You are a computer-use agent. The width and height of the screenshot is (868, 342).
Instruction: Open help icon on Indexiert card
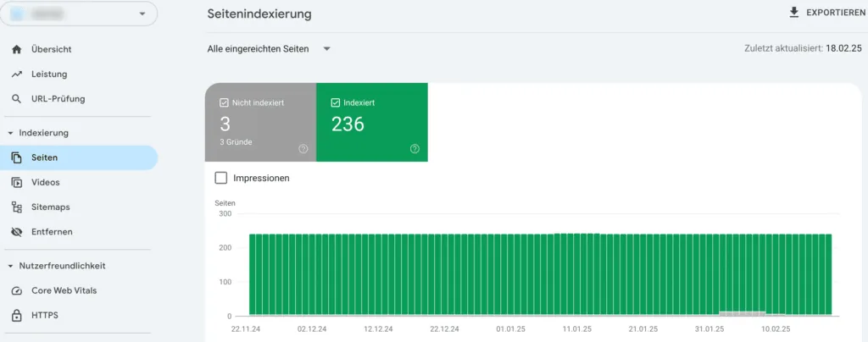pos(415,149)
